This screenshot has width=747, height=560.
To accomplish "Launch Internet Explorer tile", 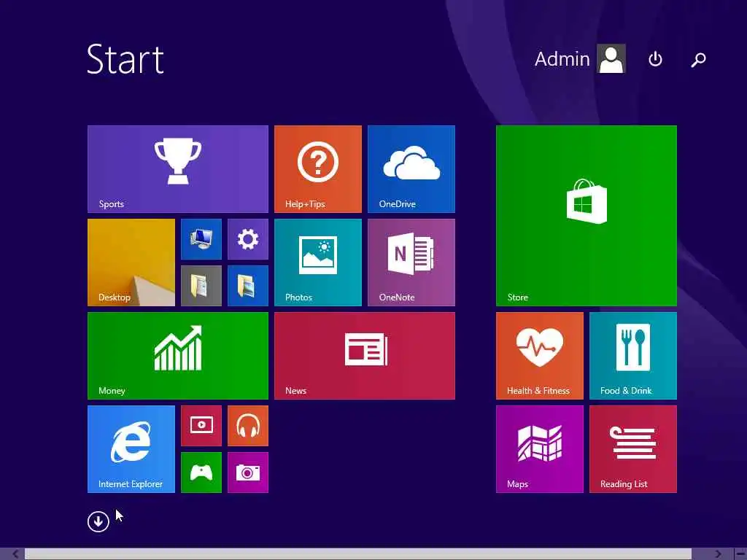I will [131, 449].
